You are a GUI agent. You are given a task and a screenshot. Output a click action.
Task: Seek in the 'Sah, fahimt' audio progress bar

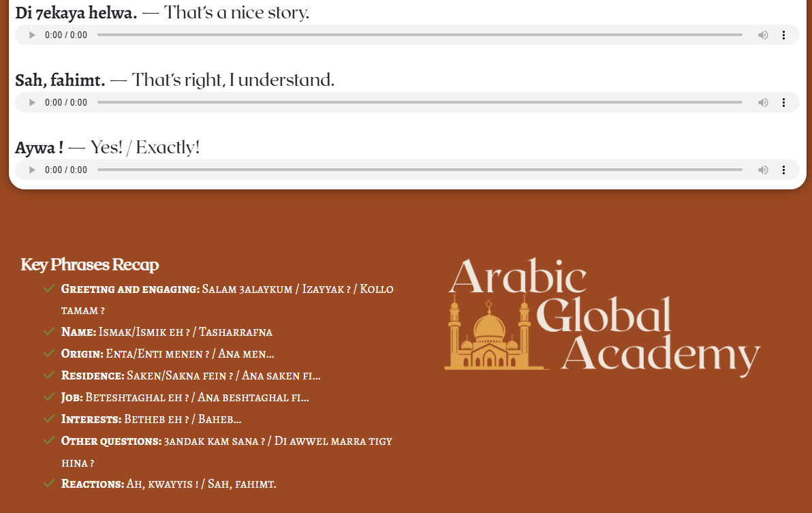419,102
